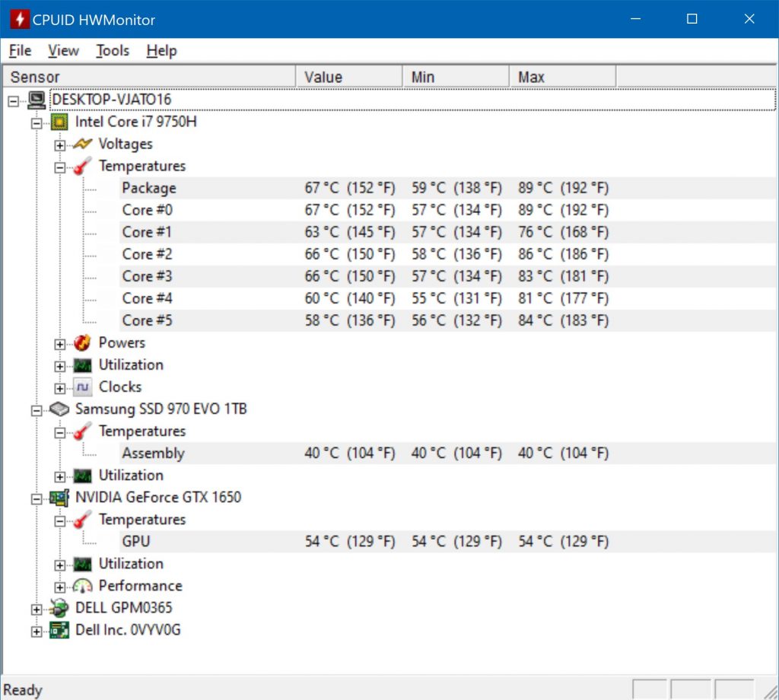Select the Package temperature row
Screen dimensions: 779x700
point(447,188)
